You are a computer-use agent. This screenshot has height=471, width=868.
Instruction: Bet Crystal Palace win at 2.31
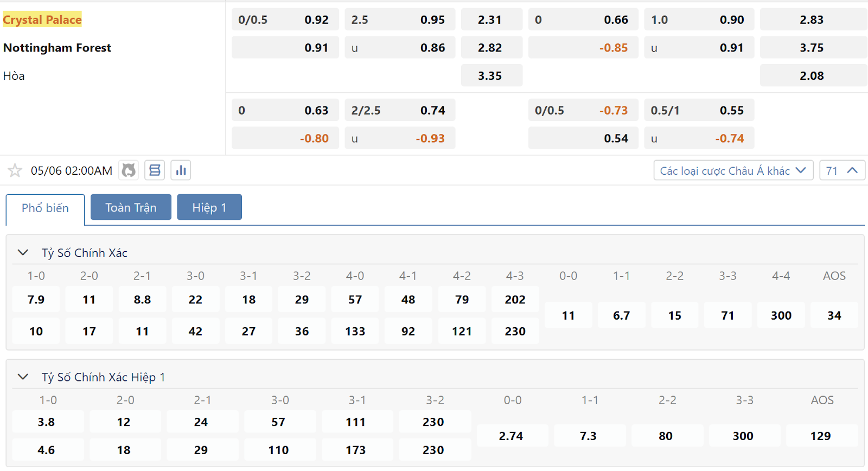pyautogui.click(x=492, y=20)
